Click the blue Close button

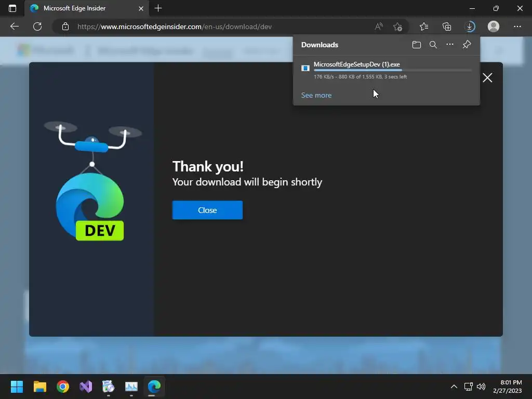pyautogui.click(x=207, y=210)
